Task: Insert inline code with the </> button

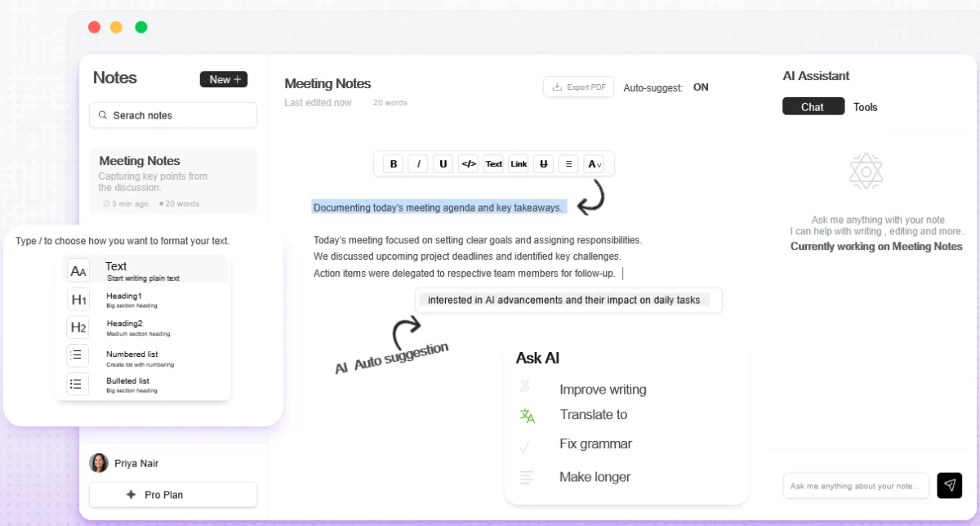Action: point(469,163)
